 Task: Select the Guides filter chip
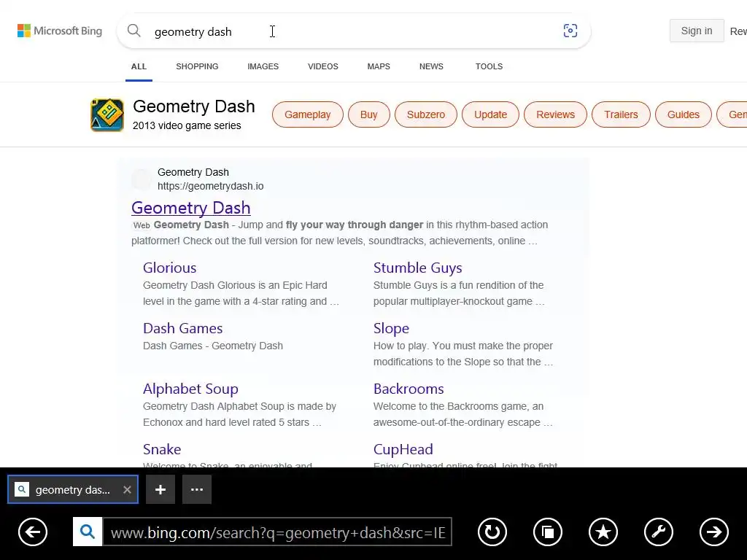click(683, 114)
